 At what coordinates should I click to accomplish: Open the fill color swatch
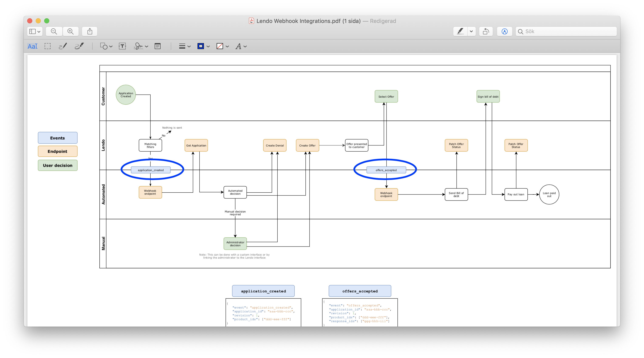tap(220, 46)
